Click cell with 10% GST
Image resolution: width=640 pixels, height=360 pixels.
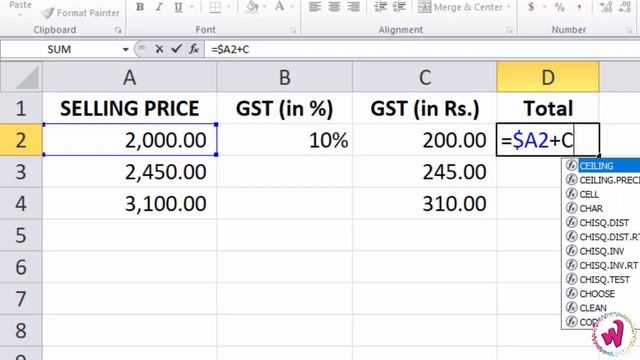285,140
